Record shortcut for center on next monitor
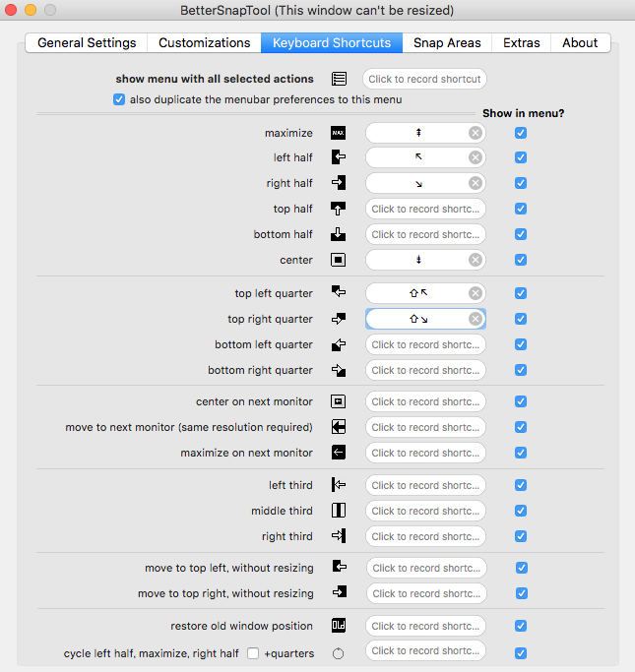The height and width of the screenshot is (672, 635). pos(425,401)
